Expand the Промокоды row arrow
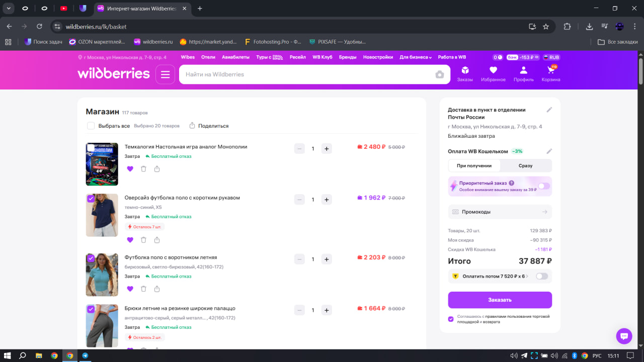 (x=544, y=212)
